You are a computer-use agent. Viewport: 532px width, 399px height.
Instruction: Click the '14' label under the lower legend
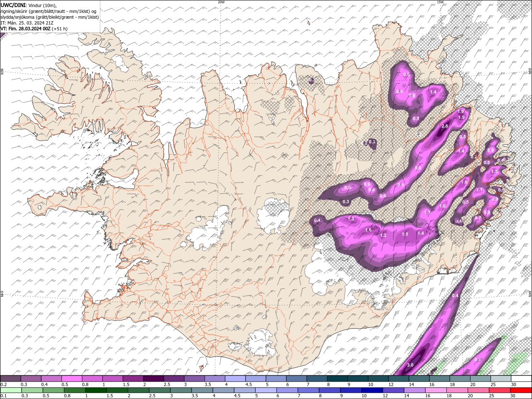click(407, 396)
